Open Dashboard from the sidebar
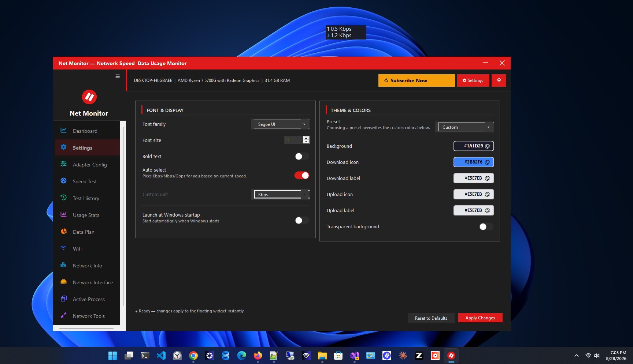The height and width of the screenshot is (364, 633). [x=88, y=131]
